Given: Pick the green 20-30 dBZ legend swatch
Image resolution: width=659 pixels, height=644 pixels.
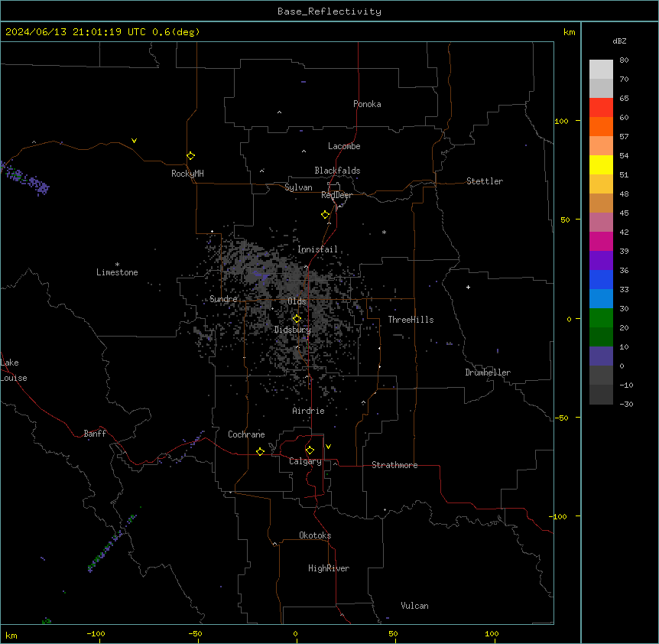Looking at the screenshot, I should 601,318.
